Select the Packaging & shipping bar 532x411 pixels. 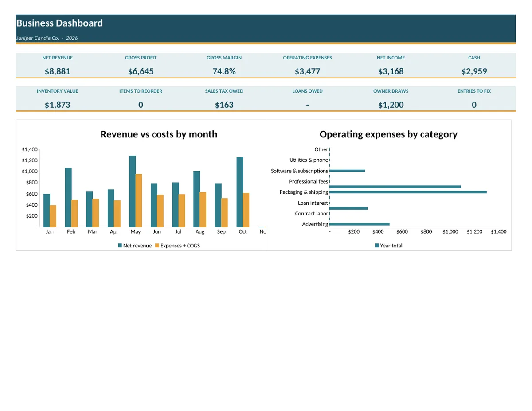tap(408, 192)
